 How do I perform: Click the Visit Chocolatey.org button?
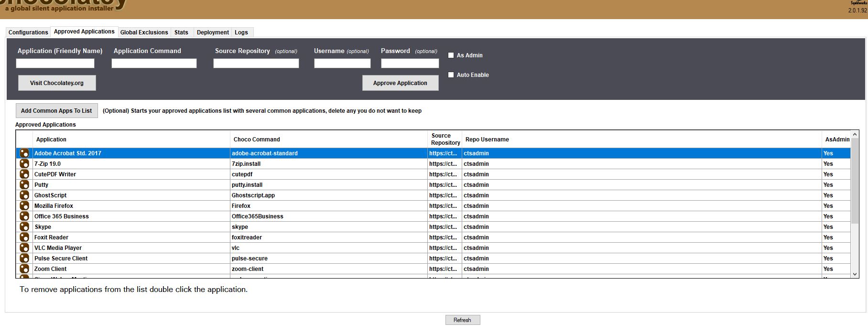[57, 83]
